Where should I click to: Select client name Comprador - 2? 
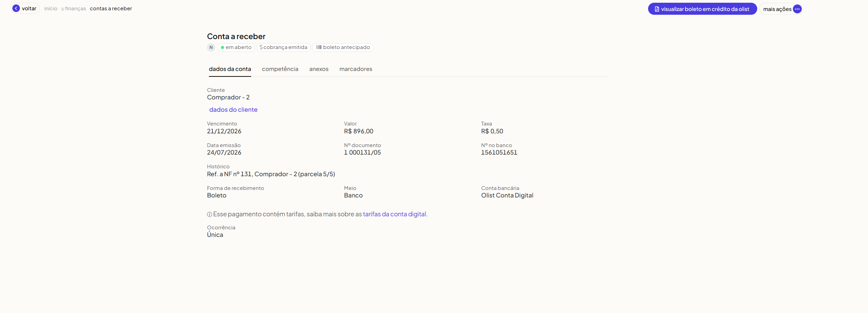coord(228,97)
